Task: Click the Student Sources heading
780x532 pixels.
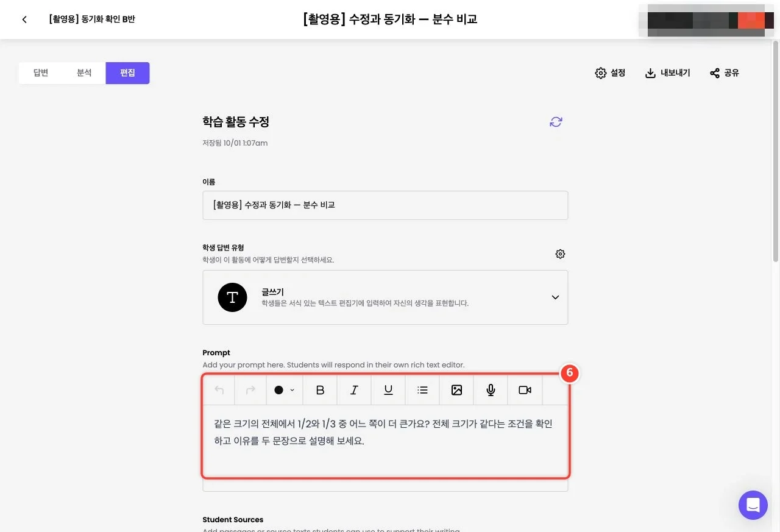Action: pyautogui.click(x=233, y=520)
